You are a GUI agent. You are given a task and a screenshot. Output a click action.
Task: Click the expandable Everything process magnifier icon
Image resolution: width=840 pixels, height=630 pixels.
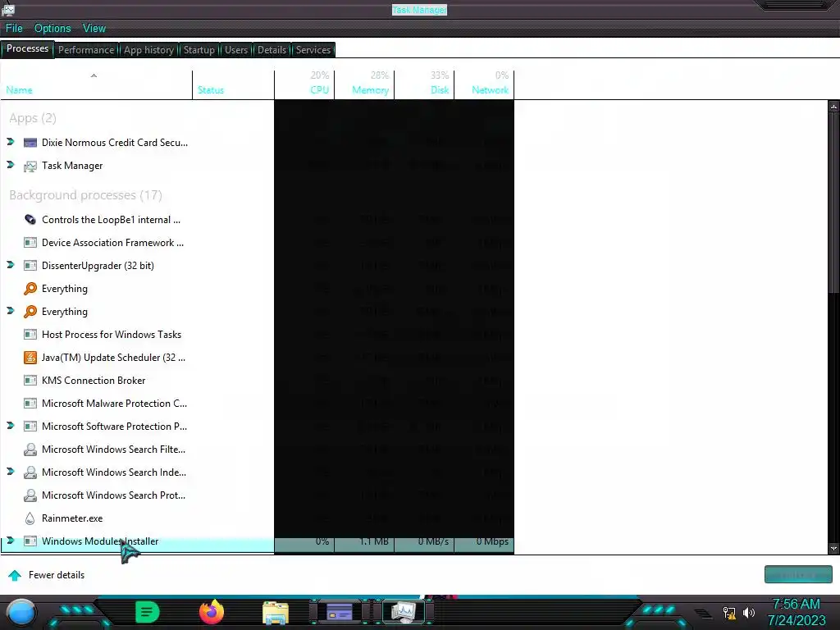(x=30, y=312)
